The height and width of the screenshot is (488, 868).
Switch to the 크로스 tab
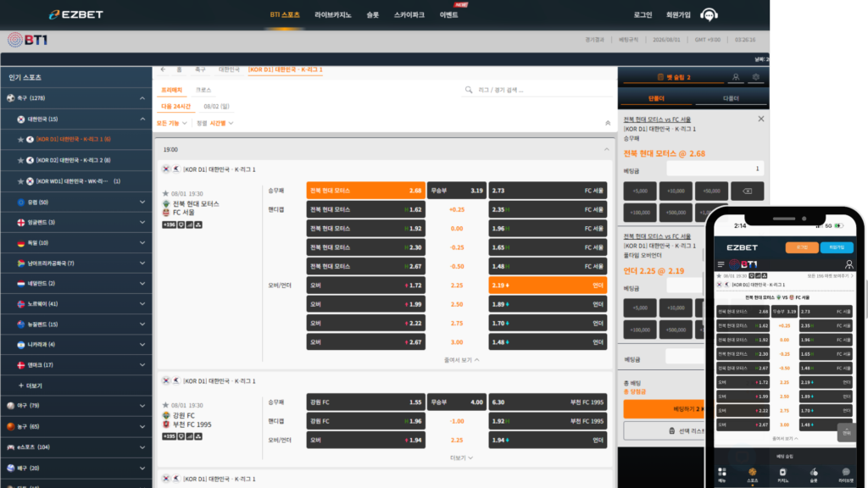[203, 90]
